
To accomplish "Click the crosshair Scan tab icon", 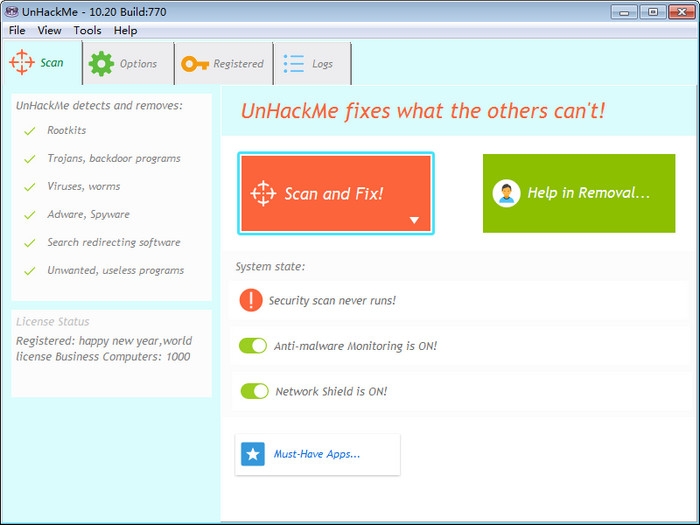I will click(21, 62).
